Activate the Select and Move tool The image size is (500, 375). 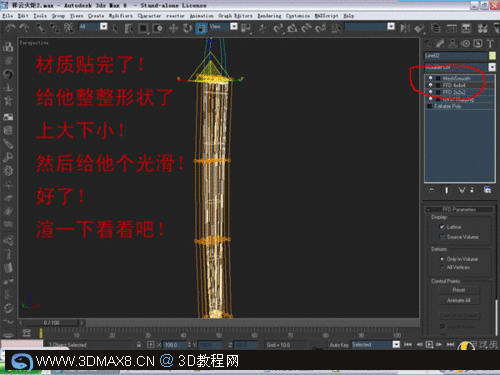(x=173, y=28)
